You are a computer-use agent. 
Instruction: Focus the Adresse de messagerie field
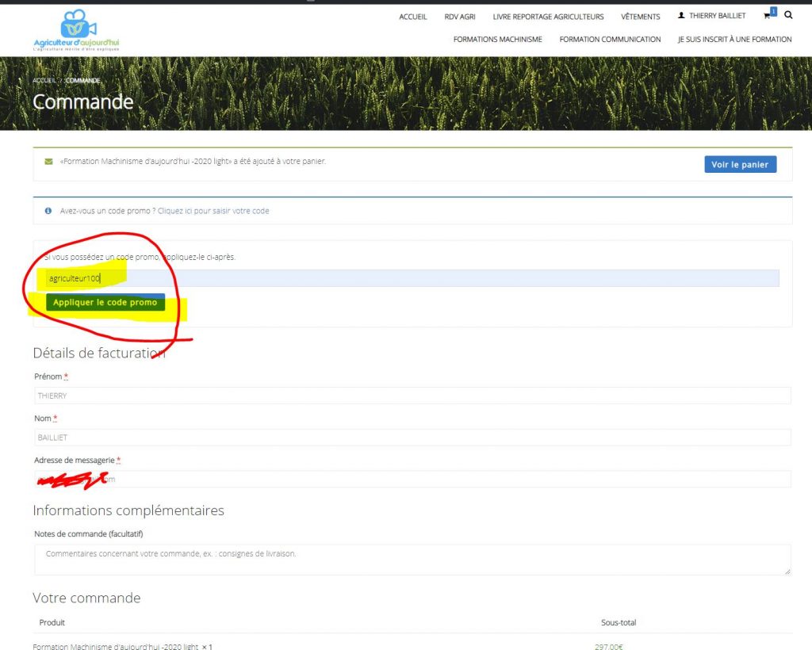tap(412, 480)
